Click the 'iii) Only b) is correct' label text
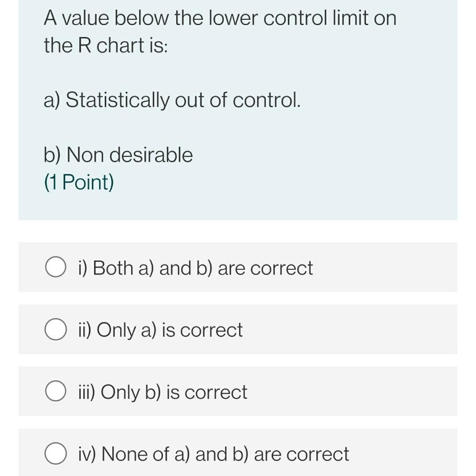The height and width of the screenshot is (476, 476). pyautogui.click(x=163, y=392)
